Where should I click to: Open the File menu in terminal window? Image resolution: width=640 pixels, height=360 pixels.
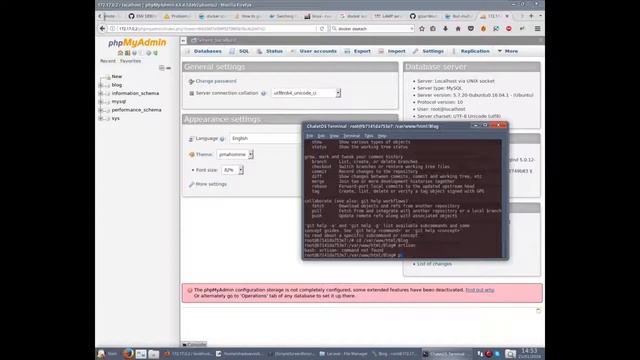[x=309, y=136]
